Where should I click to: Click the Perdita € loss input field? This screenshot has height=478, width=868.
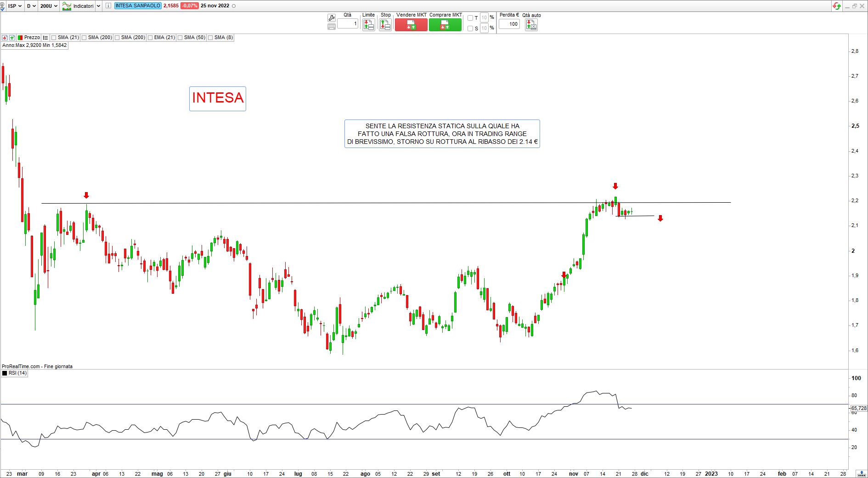[x=509, y=24]
